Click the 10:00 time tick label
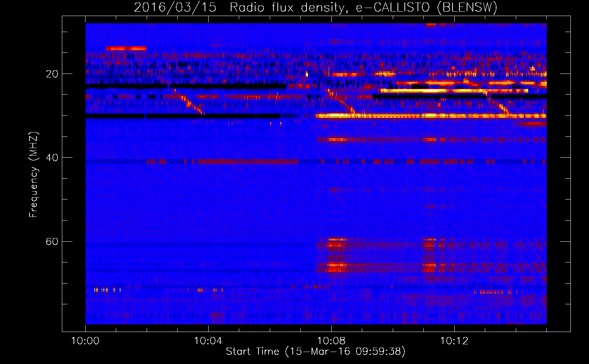The height and width of the screenshot is (364, 589). [x=85, y=341]
